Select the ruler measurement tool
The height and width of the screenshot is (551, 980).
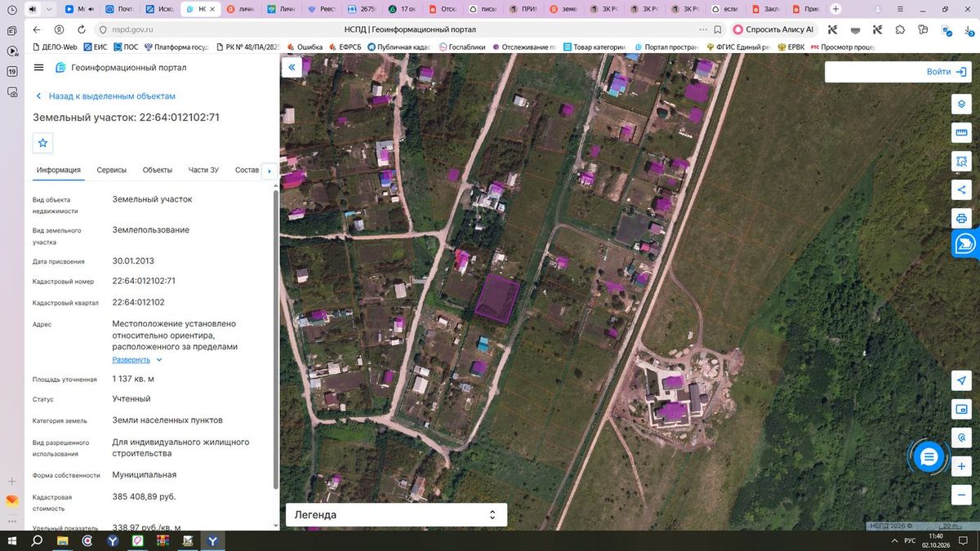961,133
